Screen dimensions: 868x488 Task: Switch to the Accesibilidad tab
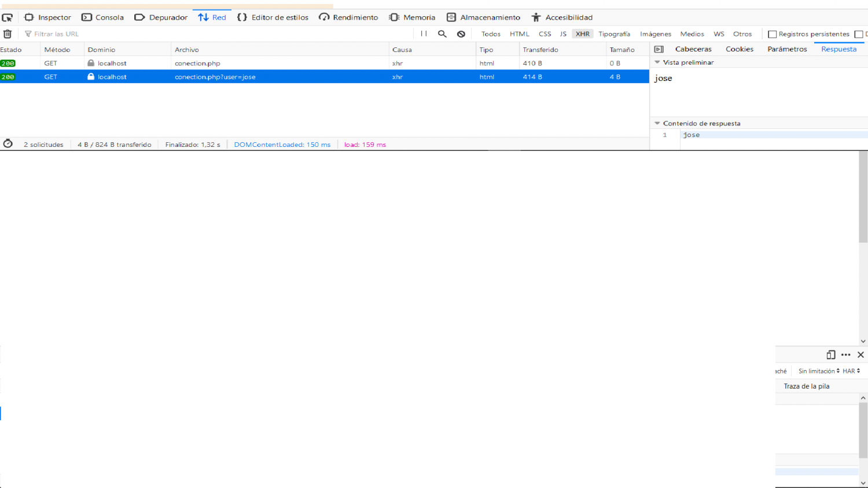point(562,17)
